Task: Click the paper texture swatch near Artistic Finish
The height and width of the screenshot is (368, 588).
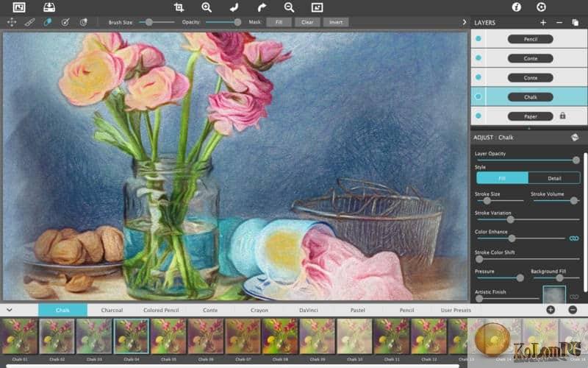Action: (x=554, y=294)
